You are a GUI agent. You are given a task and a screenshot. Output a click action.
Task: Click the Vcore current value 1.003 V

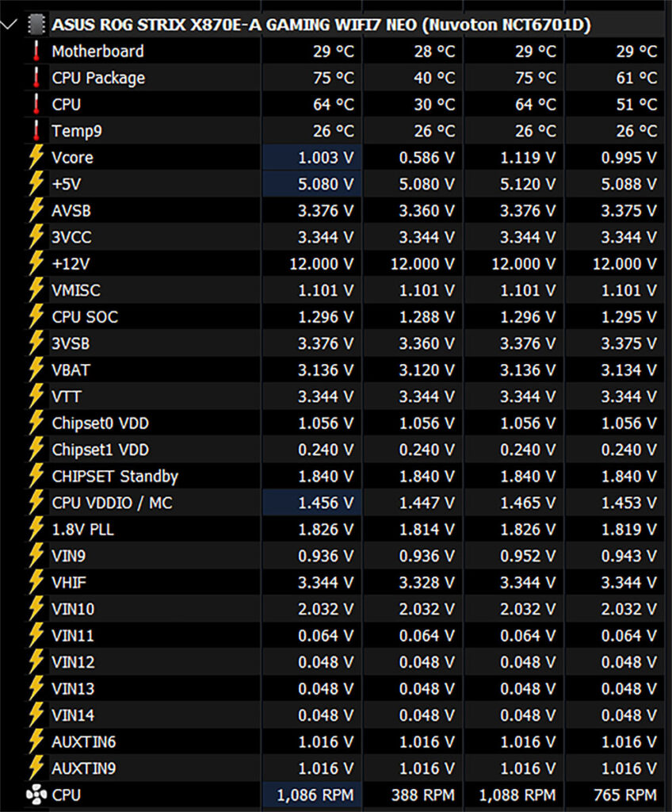pos(325,158)
